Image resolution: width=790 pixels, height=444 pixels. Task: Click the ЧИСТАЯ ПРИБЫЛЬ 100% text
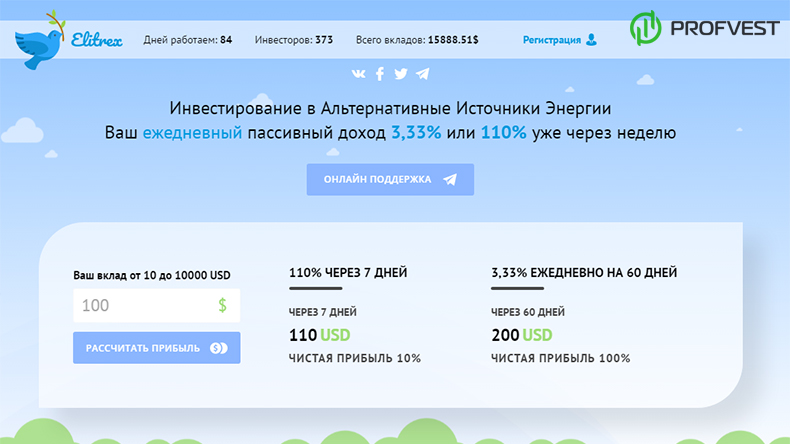click(x=560, y=358)
